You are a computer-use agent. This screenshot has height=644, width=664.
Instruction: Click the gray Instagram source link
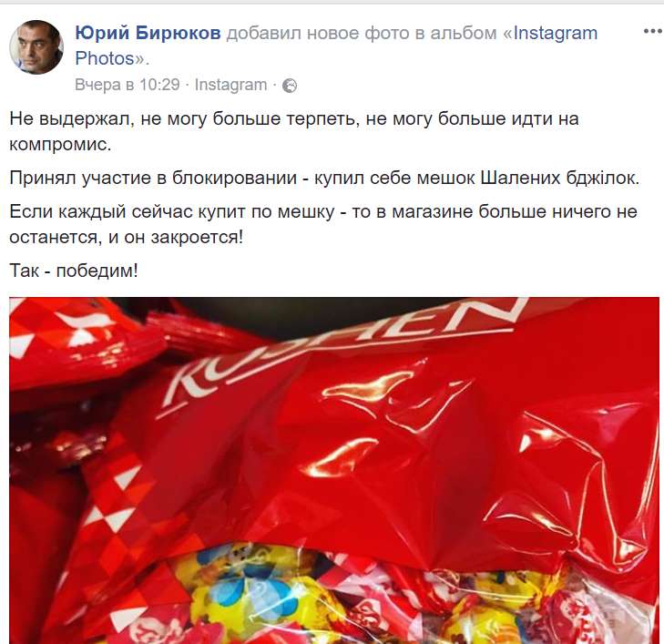pos(230,85)
